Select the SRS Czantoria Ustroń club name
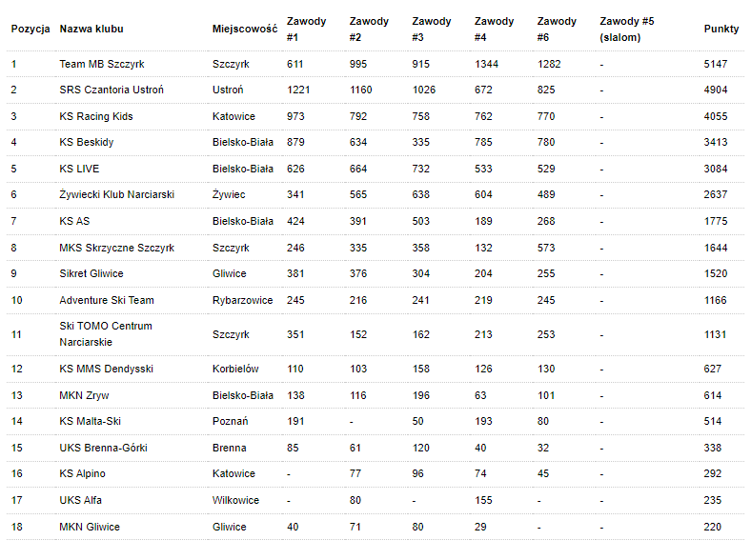 click(112, 90)
